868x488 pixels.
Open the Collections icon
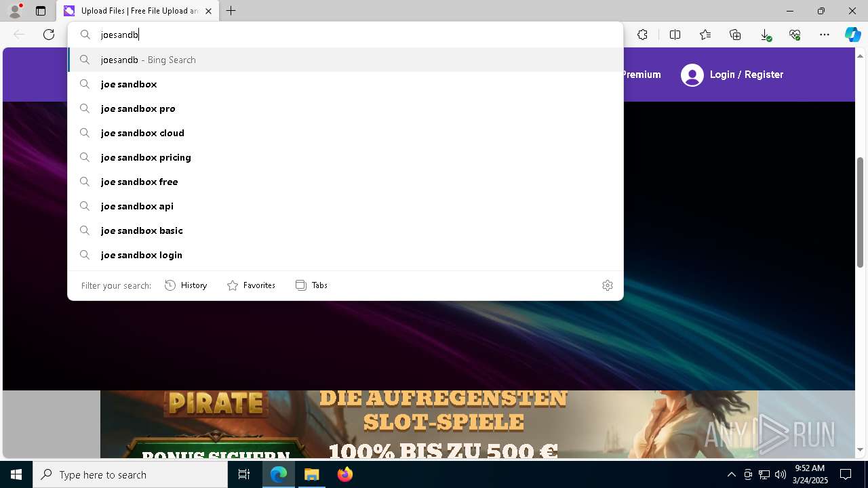(735, 35)
